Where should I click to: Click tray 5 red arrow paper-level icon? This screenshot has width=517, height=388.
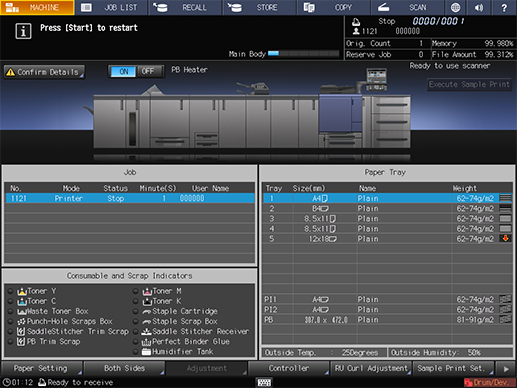click(505, 238)
